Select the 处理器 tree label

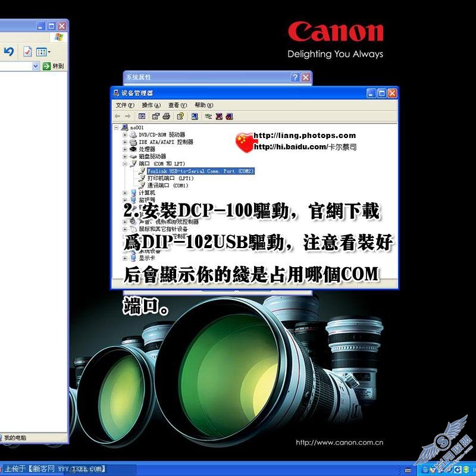click(147, 149)
